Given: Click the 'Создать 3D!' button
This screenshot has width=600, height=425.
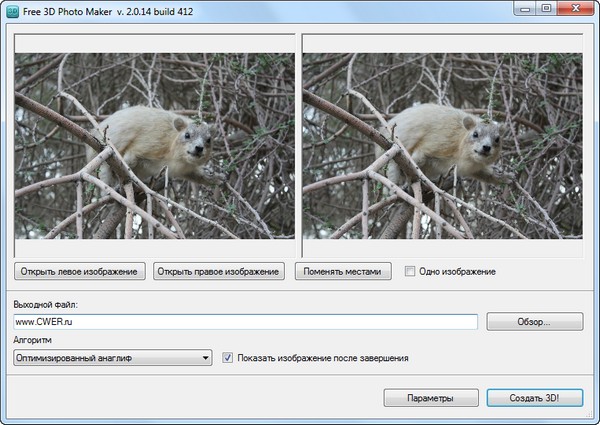Looking at the screenshot, I should click(534, 398).
